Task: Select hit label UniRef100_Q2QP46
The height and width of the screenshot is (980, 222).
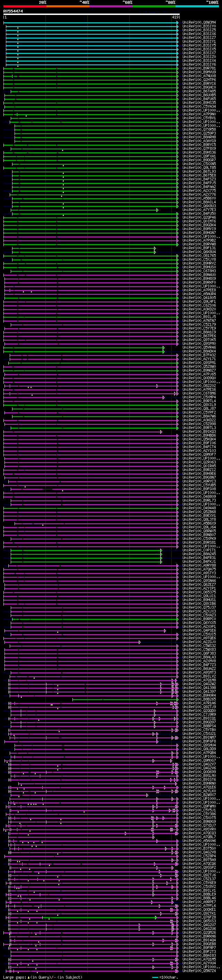Action: [199, 218]
